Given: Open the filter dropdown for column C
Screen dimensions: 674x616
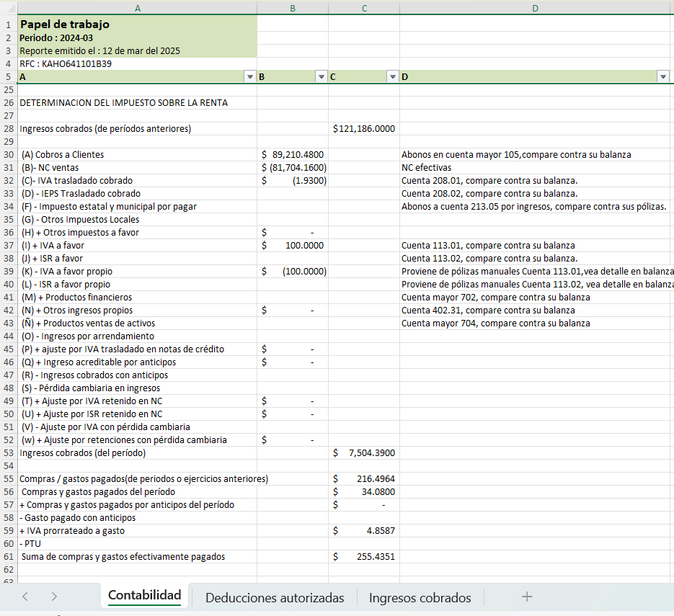Looking at the screenshot, I should pyautogui.click(x=392, y=77).
